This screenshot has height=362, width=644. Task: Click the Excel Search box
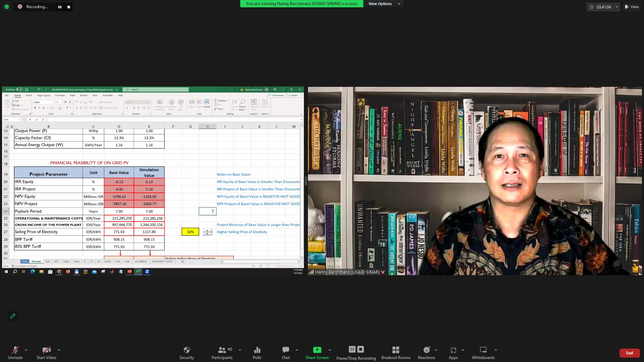[156, 89]
